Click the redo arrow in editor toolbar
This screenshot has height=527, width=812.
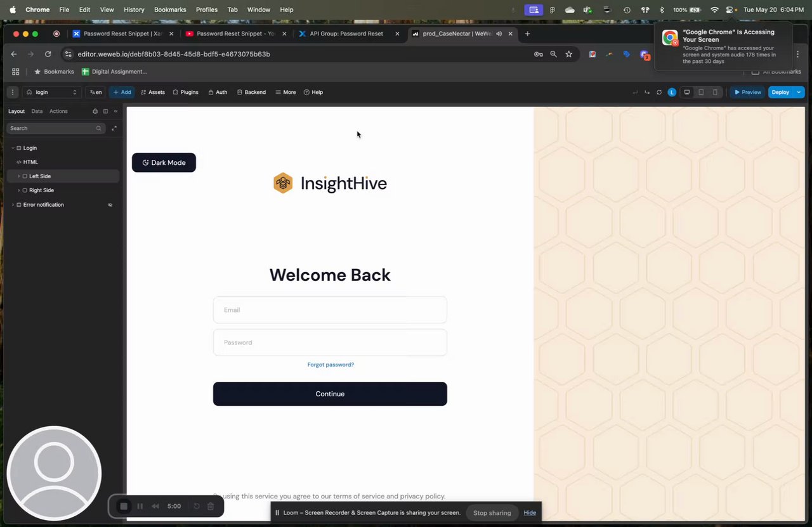(x=647, y=92)
